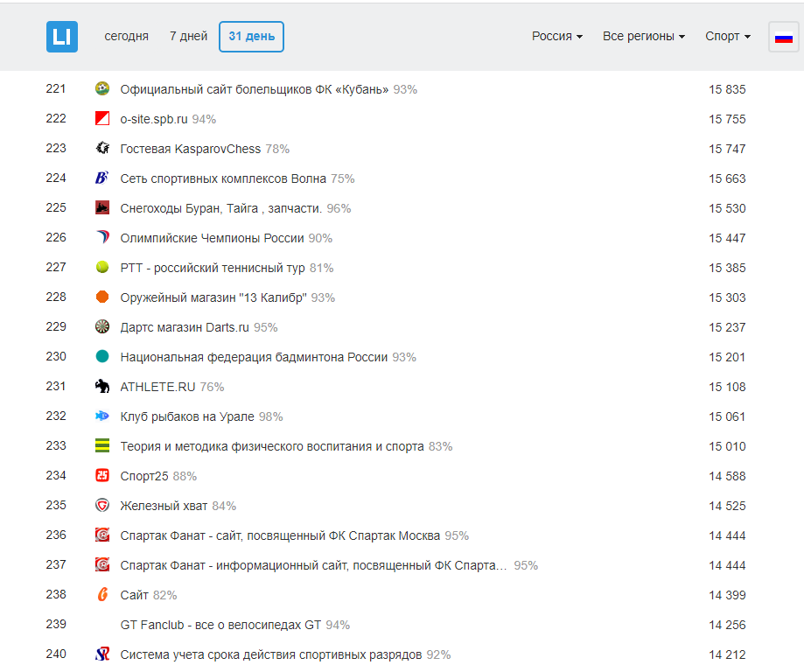Click the РТТ tennis ball favicon
This screenshot has width=804, height=672.
[102, 267]
